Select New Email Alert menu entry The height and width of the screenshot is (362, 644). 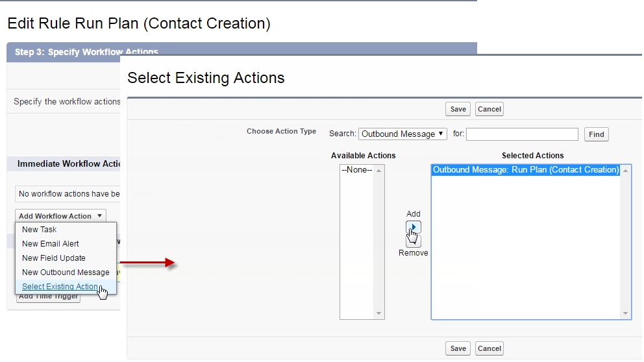coord(51,244)
